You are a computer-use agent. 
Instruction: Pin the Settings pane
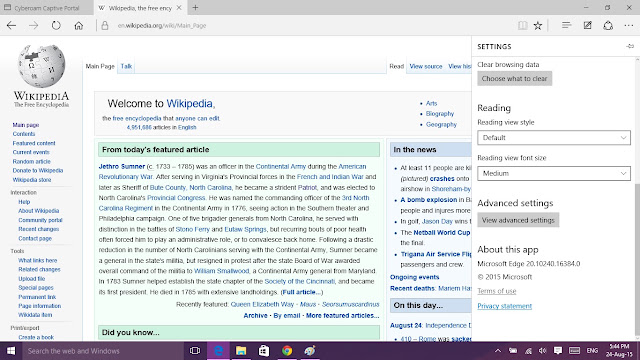[x=630, y=46]
